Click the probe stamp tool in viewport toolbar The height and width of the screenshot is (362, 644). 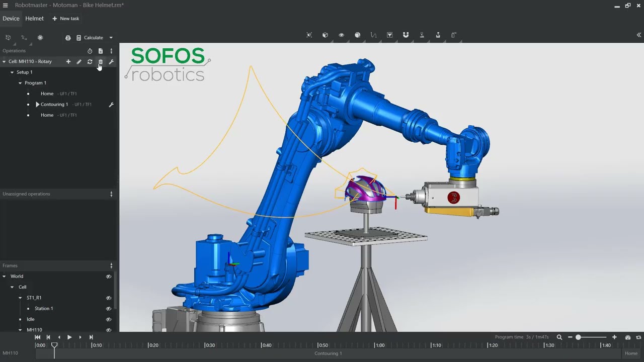(422, 35)
